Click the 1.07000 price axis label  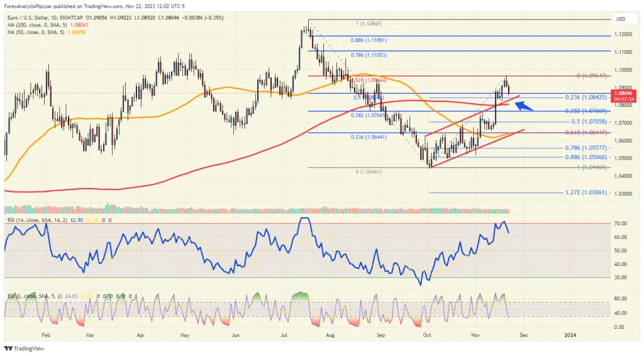tap(623, 123)
